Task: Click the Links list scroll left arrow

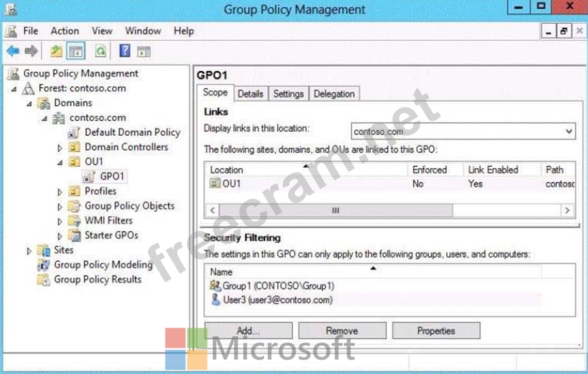Action: 213,210
